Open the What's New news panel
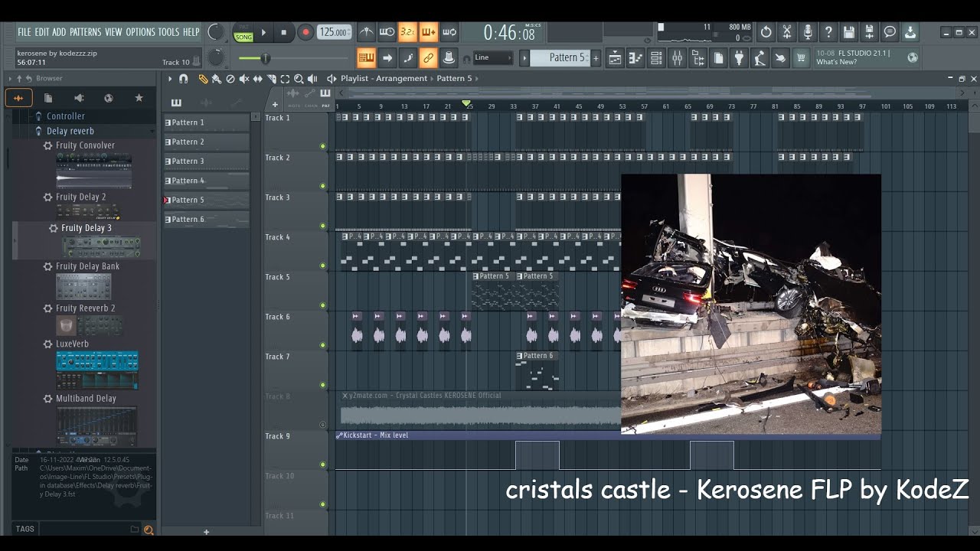The image size is (980, 551). 867,57
